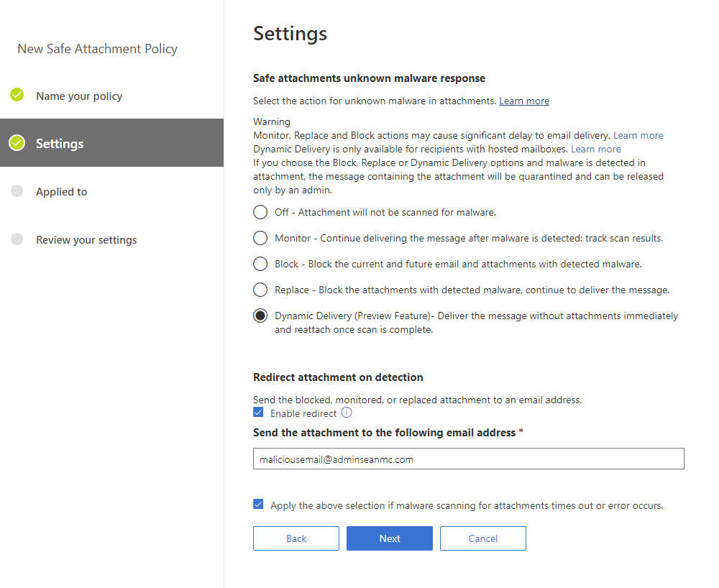719x588 pixels.
Task: Click the info icon next to Enable redirect
Action: pyautogui.click(x=347, y=413)
